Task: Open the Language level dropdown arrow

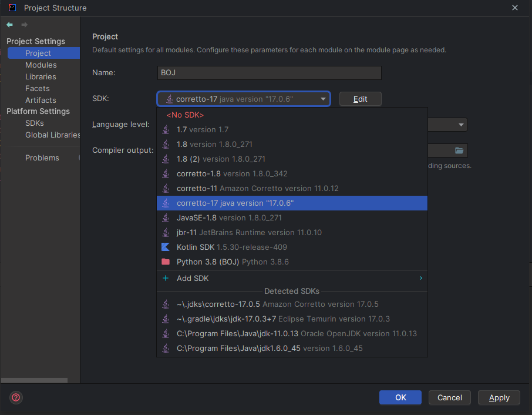Action: click(x=461, y=125)
